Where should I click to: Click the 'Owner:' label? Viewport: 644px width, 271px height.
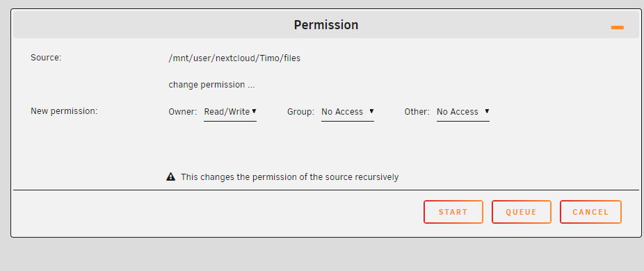(x=183, y=112)
